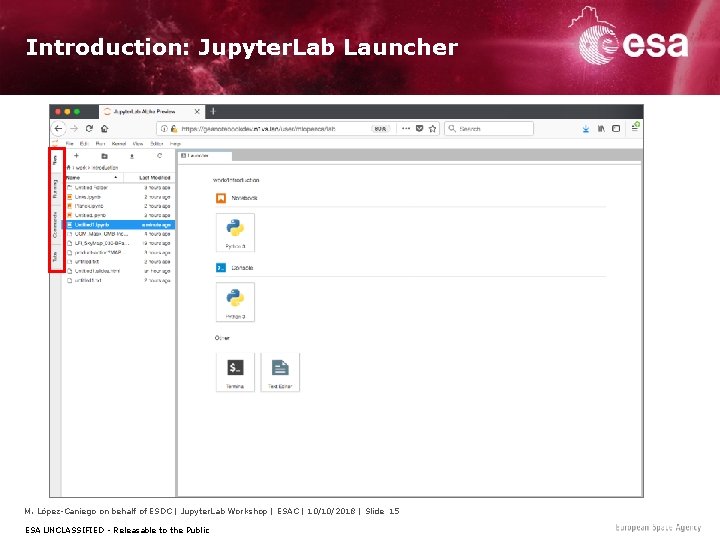Go back in the browser
This screenshot has height=540, width=720.
pyautogui.click(x=58, y=129)
